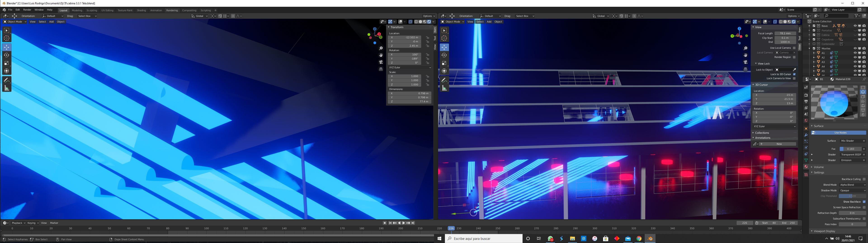Open the Blend Mode dropdown
The image size is (868, 243).
(852, 185)
